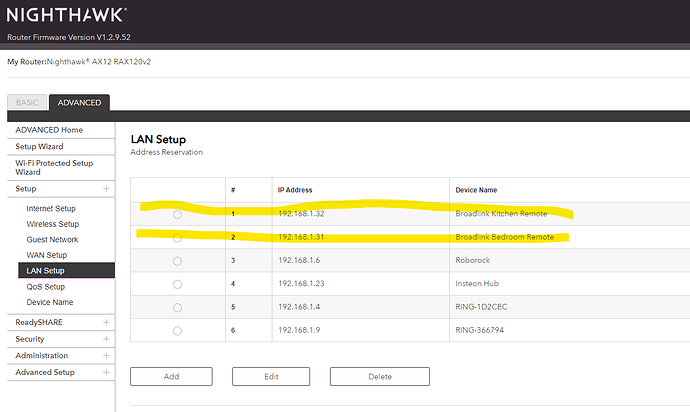Image resolution: width=690 pixels, height=412 pixels.
Task: Select radio button for Roborock row
Action: pyautogui.click(x=177, y=261)
